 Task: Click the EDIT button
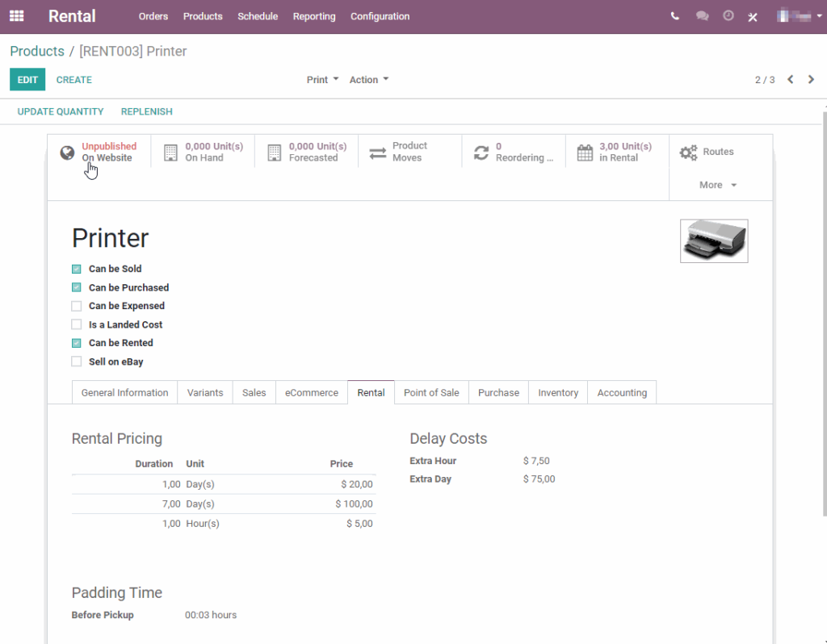coord(27,79)
